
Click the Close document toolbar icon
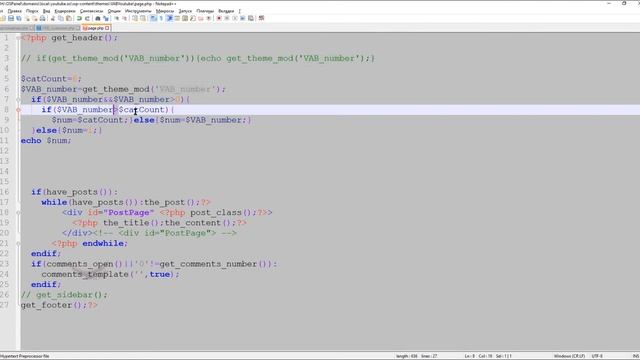point(27,18)
